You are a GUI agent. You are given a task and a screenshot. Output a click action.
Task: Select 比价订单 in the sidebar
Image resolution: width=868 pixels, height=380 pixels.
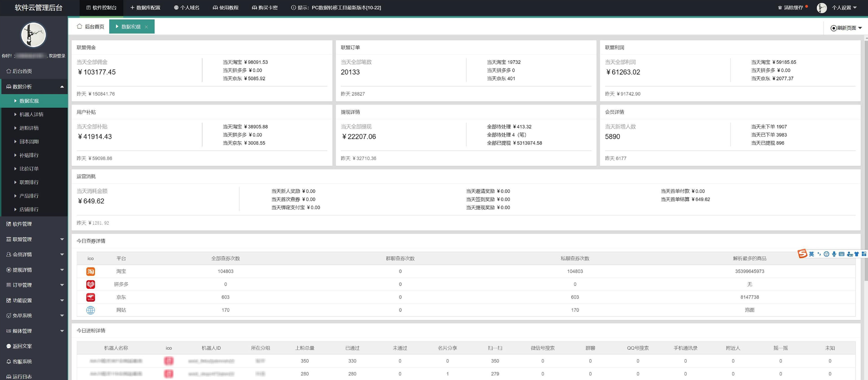pos(34,169)
